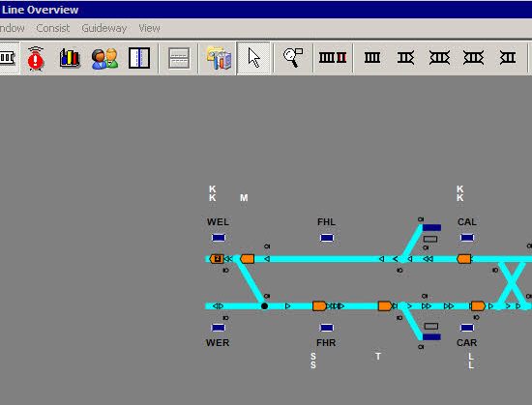Activate the magnifier search tool
Image resolution: width=532 pixels, height=405 pixels.
(293, 58)
